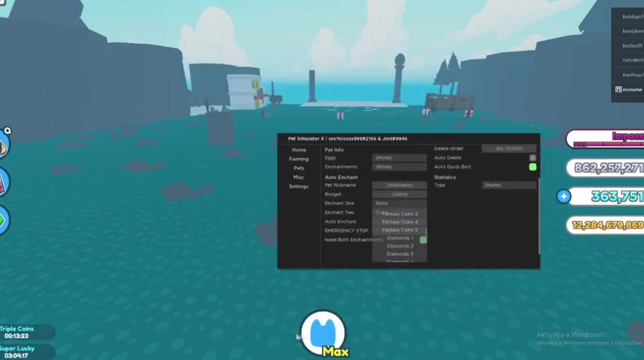Screen dimensions: 644x360
Task: Expand the Enchantments dropdown
Action: [x=399, y=167]
